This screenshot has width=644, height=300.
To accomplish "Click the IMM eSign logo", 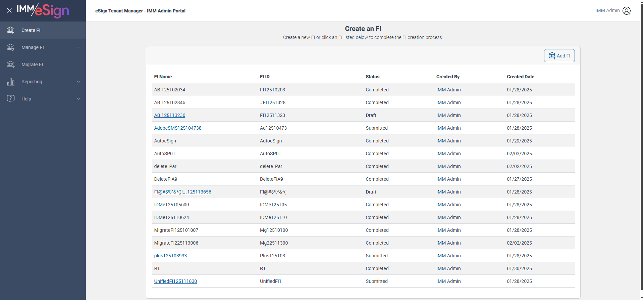I will 43,11.
